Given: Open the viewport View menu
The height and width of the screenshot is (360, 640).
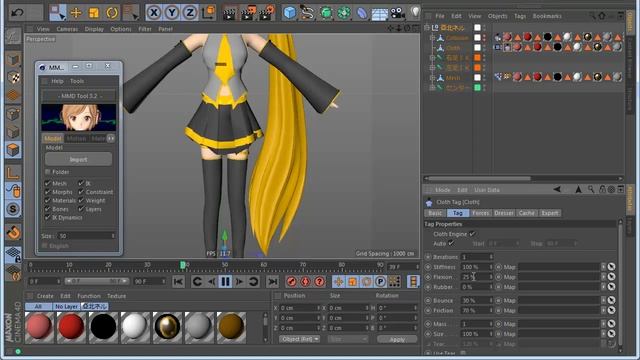Looking at the screenshot, I should click(x=43, y=29).
